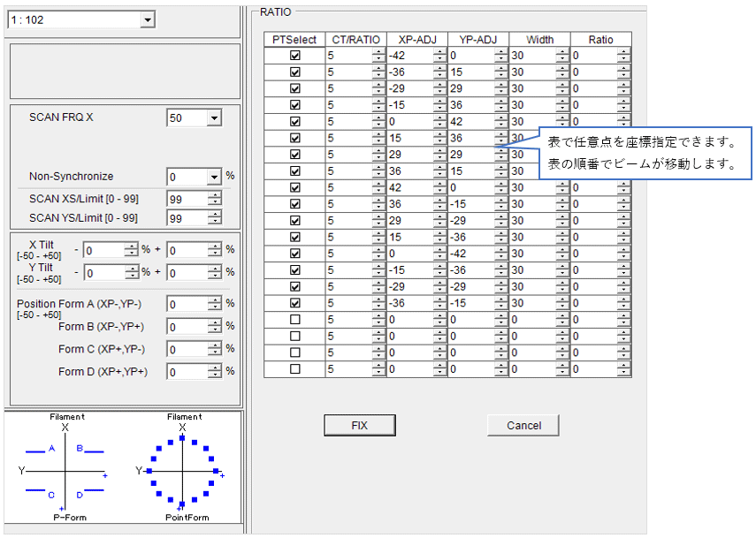Image resolution: width=756 pixels, height=538 pixels.
Task: Open the Non-Synchronize percentage dropdown
Action: pos(214,177)
